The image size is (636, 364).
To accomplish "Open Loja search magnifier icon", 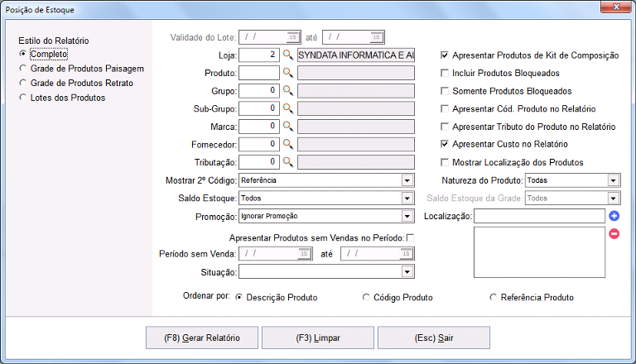I will (x=288, y=55).
